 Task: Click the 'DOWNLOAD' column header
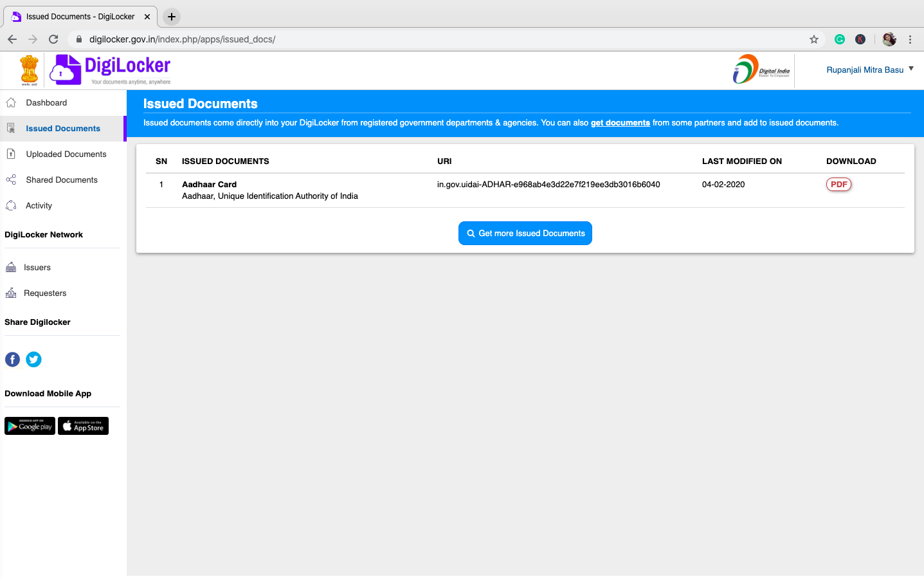(x=851, y=161)
